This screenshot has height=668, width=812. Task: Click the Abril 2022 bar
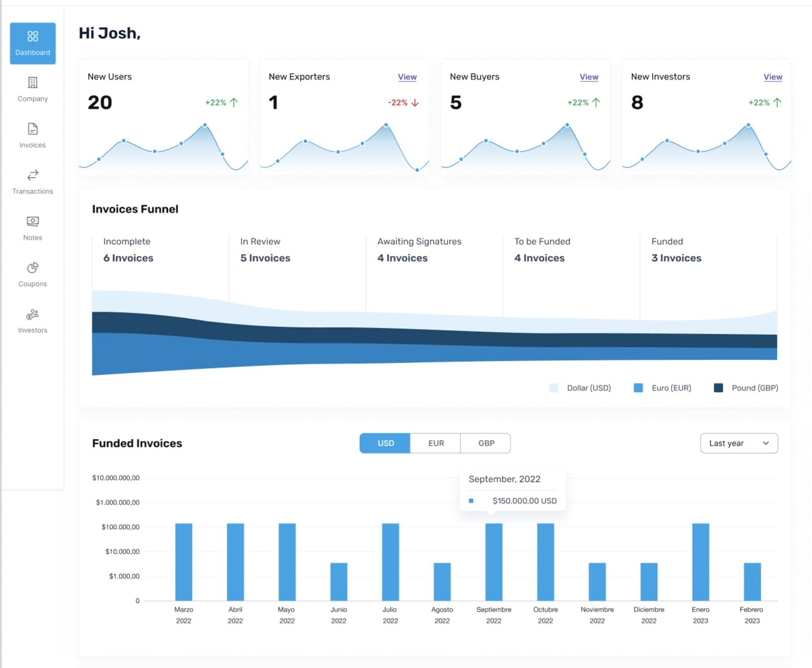[x=235, y=562]
